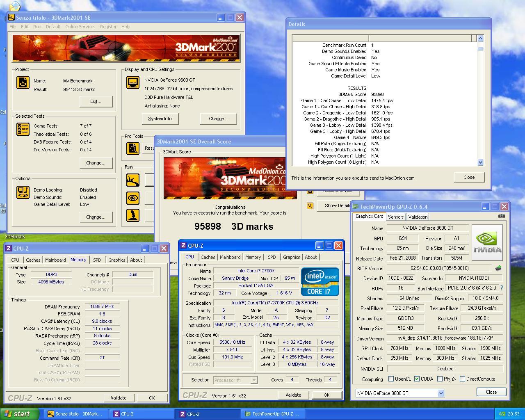This screenshot has height=420, width=525.
Task: Click the Driver Version field in GPU-Z
Action: point(445,338)
